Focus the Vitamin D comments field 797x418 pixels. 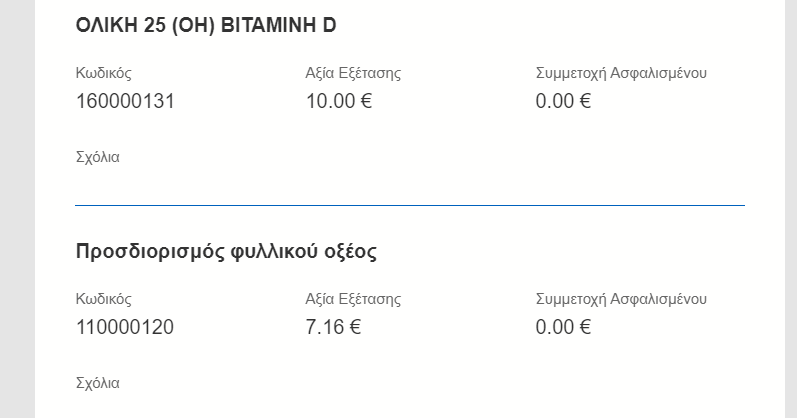coord(410,186)
